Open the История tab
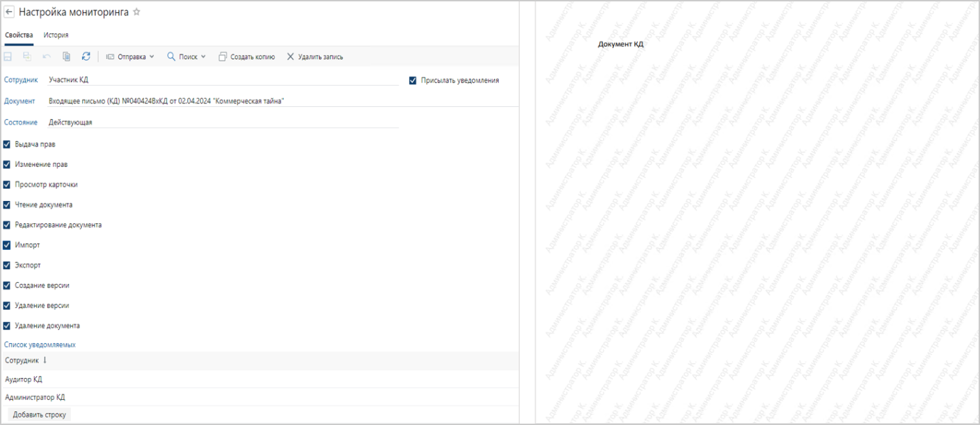 (56, 35)
